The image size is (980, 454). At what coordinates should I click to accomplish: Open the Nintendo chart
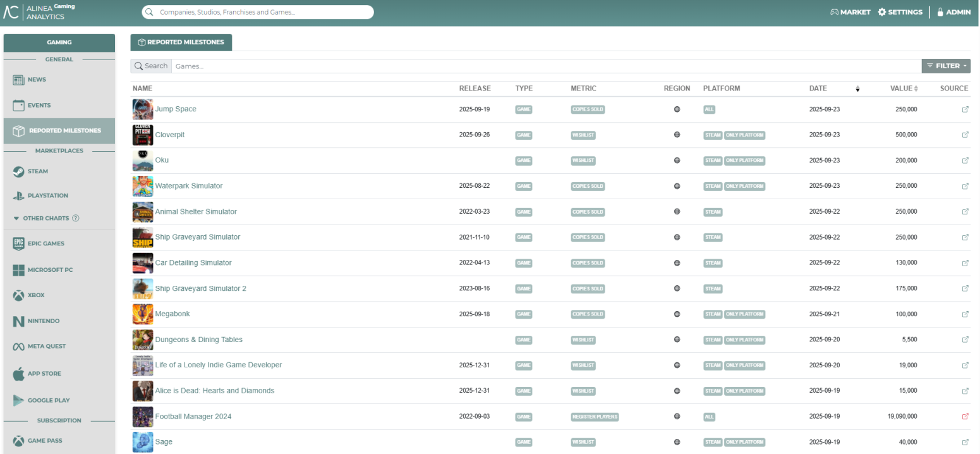click(59, 321)
